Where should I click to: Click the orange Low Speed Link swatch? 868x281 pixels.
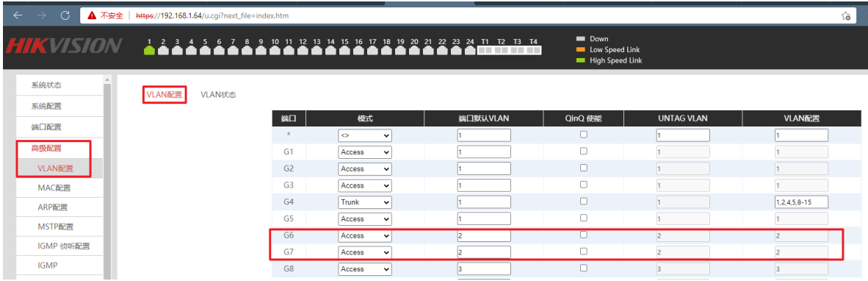tap(581, 49)
